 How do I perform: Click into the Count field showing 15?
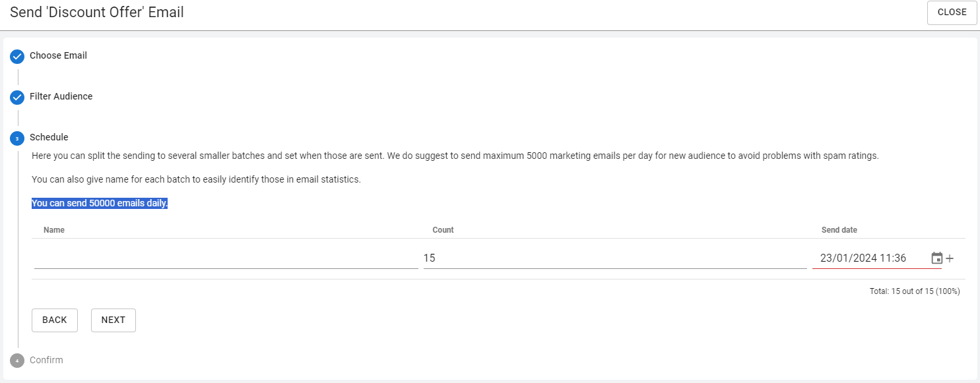click(614, 259)
